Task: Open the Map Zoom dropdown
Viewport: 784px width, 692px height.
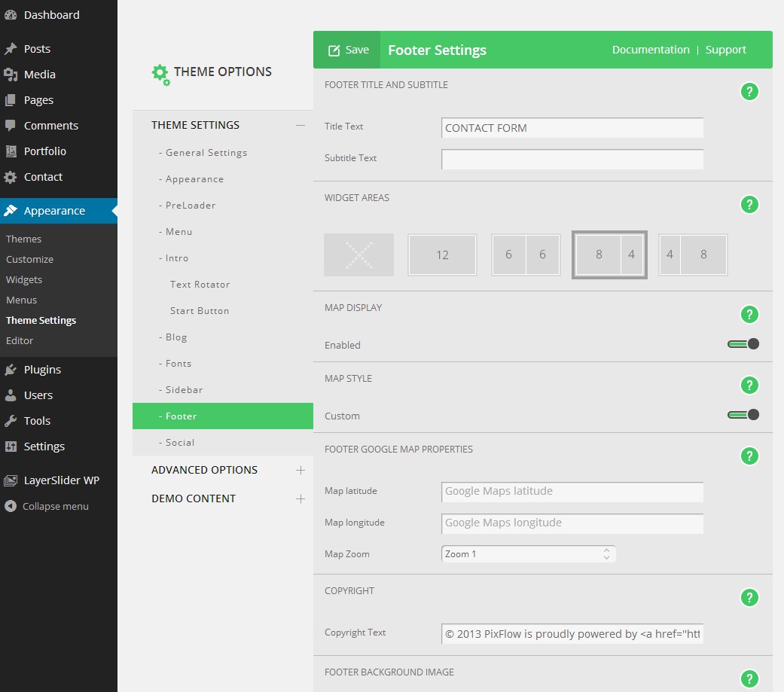Action: 529,554
